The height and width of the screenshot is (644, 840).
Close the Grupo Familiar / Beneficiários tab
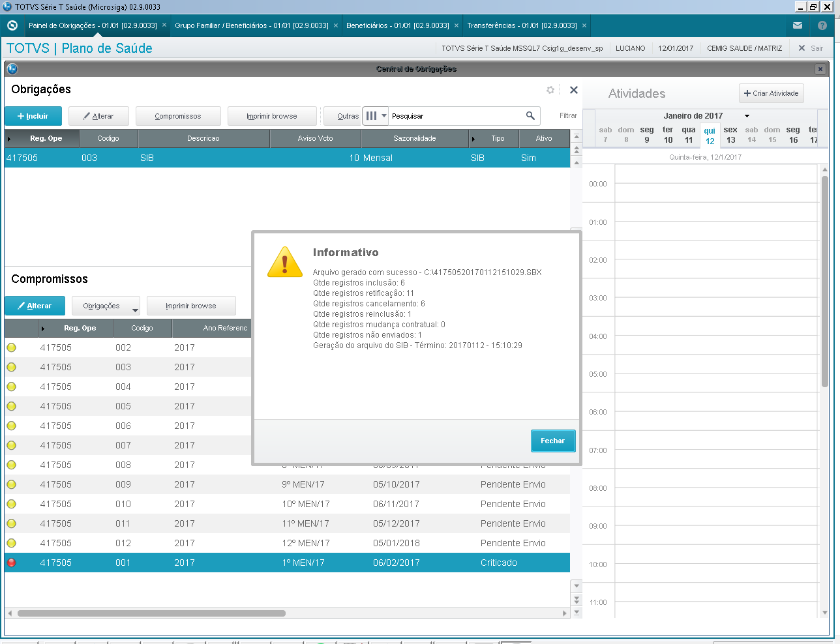(336, 25)
